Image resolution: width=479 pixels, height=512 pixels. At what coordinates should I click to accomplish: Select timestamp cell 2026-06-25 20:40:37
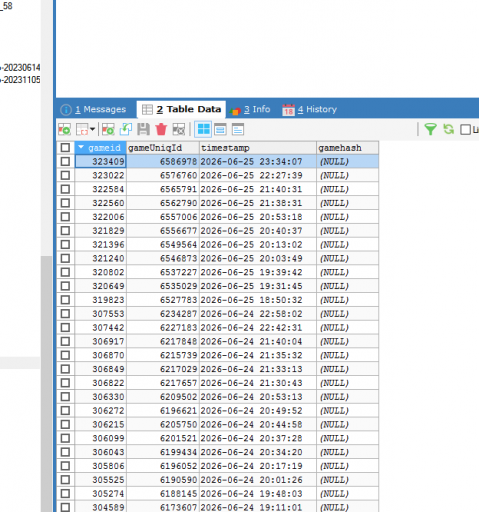pyautogui.click(x=258, y=231)
